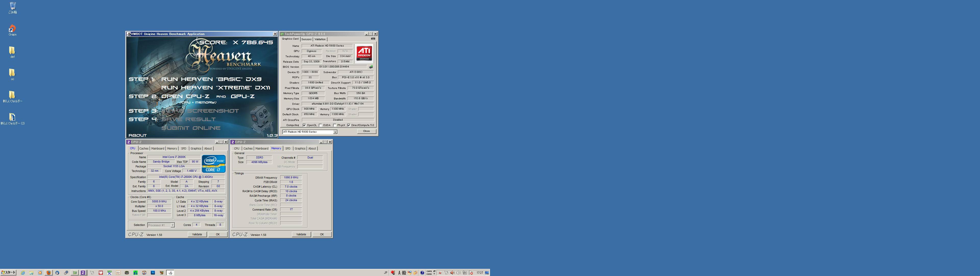Screen dimensions: 980x276
Task: Click 'Run Heaven "Basic" DX9' in HWBOT
Action: [211, 79]
